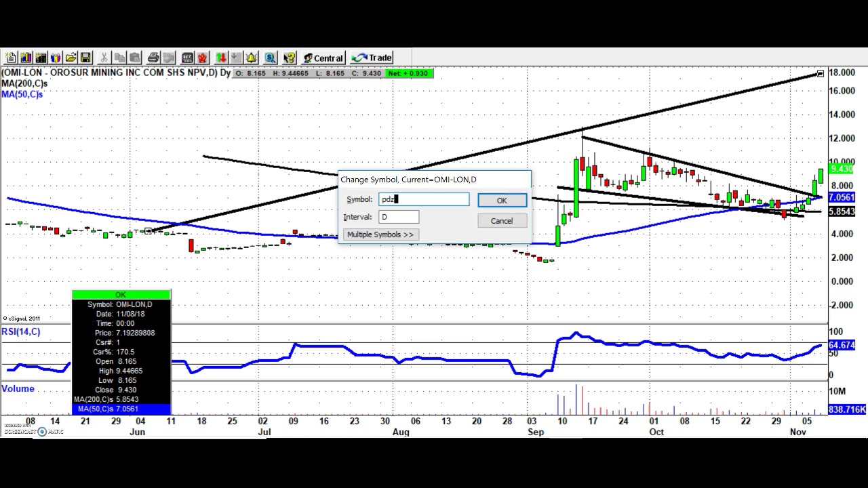This screenshot has width=868, height=488.
Task: Select the blue MA(50,C)s study label
Action: 22,94
